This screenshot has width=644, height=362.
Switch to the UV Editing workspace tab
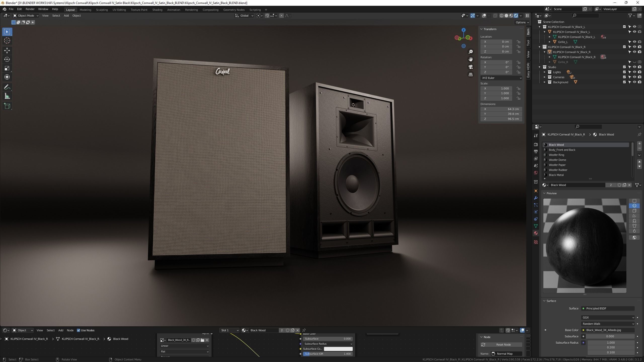(119, 10)
